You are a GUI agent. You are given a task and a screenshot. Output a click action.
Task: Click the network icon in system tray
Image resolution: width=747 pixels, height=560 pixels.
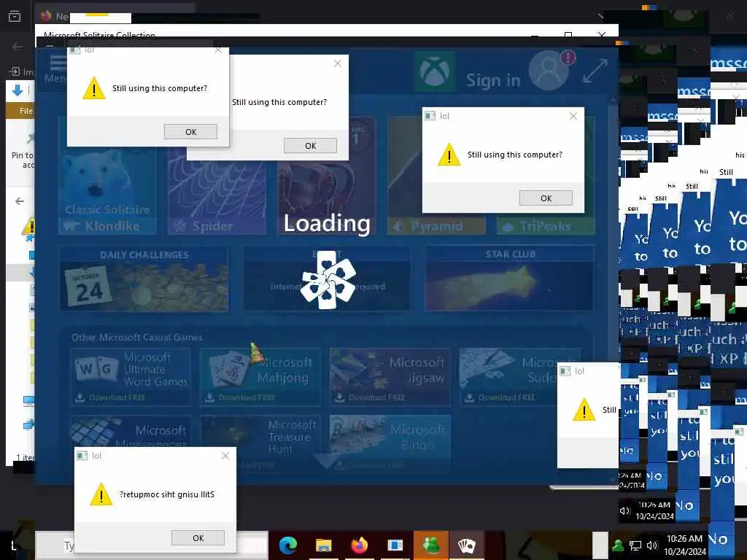(635, 545)
